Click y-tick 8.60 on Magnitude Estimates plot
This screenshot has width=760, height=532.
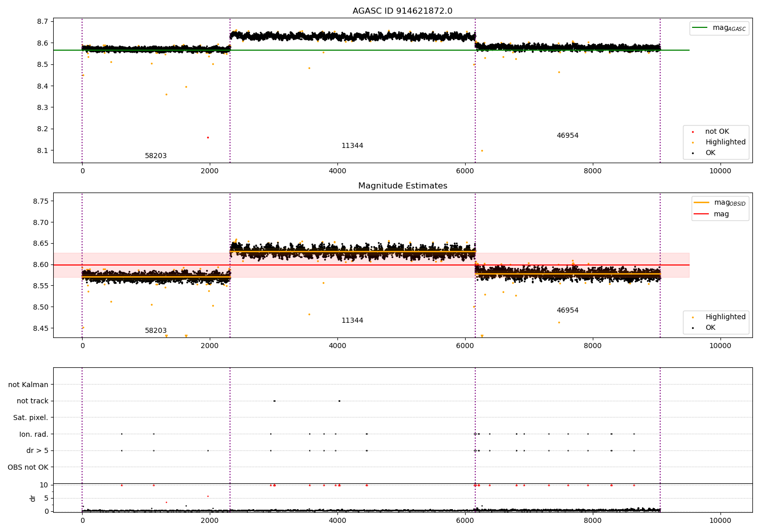[x=40, y=264]
